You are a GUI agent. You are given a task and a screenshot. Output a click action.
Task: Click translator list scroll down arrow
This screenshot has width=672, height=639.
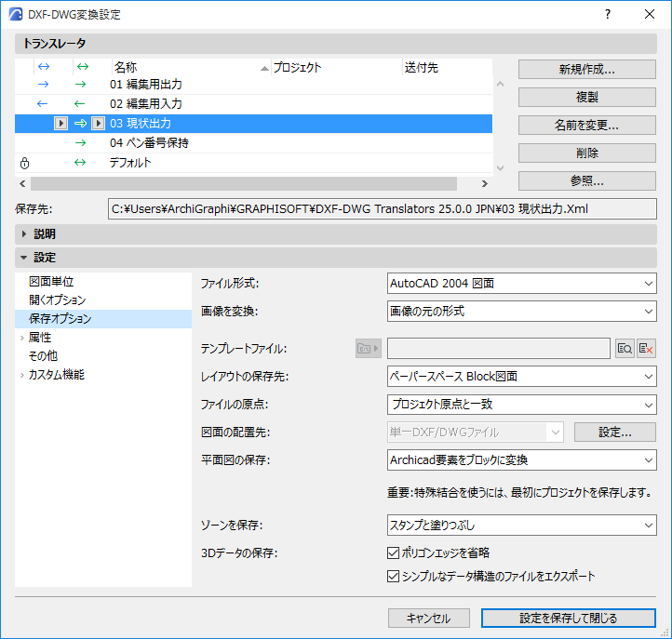click(500, 168)
